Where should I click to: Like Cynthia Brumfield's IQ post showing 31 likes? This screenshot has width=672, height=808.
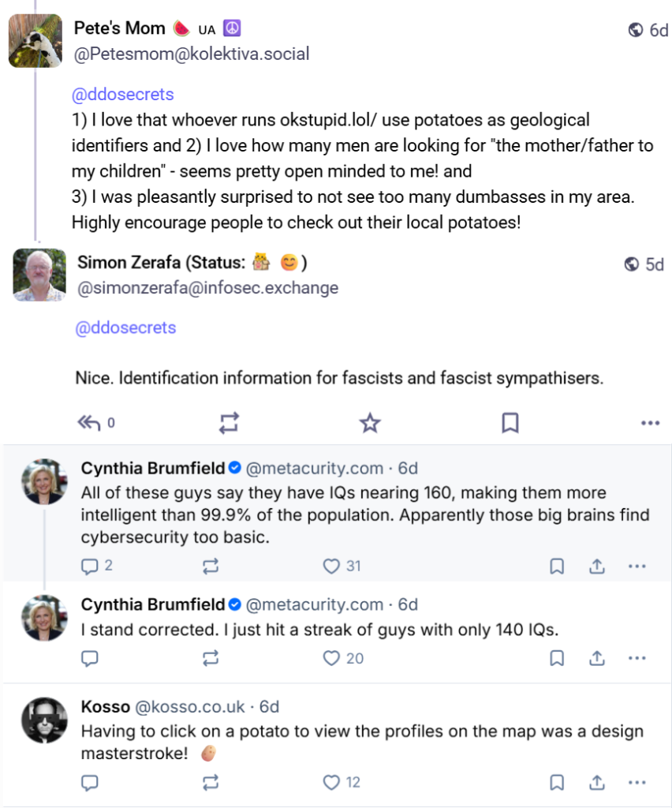click(331, 567)
